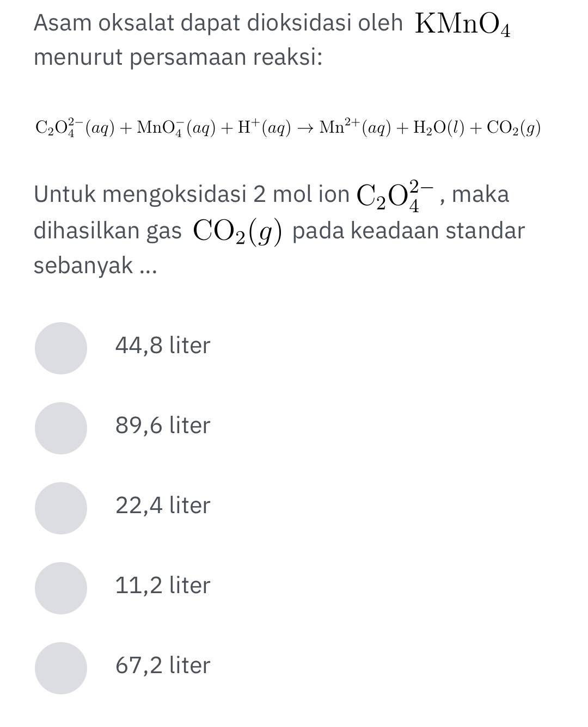Click the word sebanyak in the question
588x727 pixels.
[81, 265]
